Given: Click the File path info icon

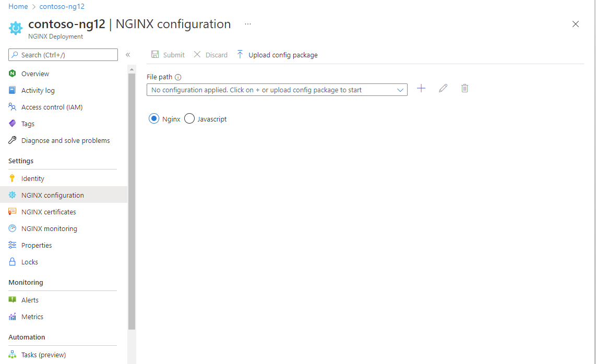Looking at the screenshot, I should tap(178, 77).
